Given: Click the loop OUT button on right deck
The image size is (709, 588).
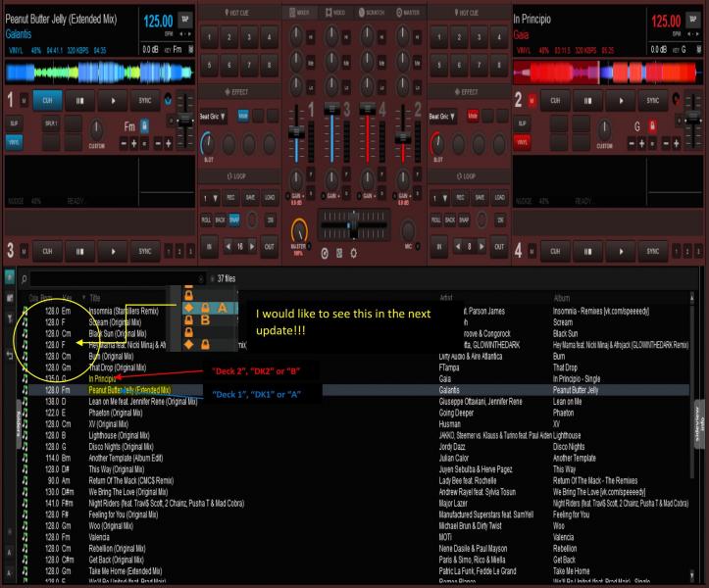Looking at the screenshot, I should pyautogui.click(x=497, y=247).
